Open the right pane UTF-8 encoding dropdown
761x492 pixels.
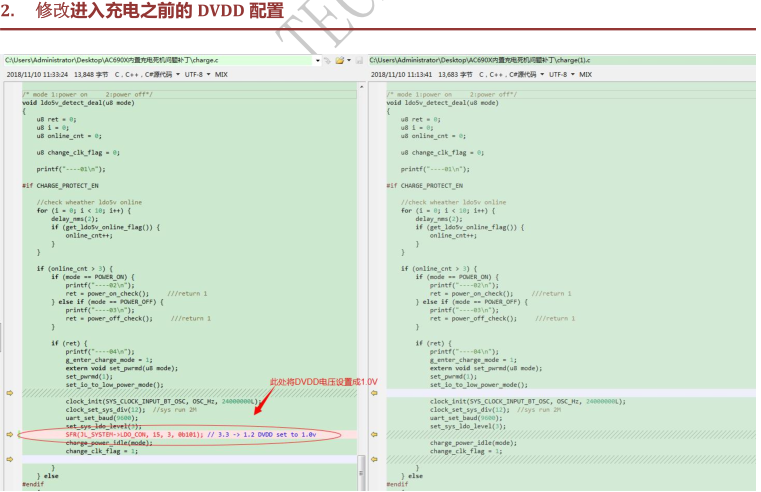point(562,74)
